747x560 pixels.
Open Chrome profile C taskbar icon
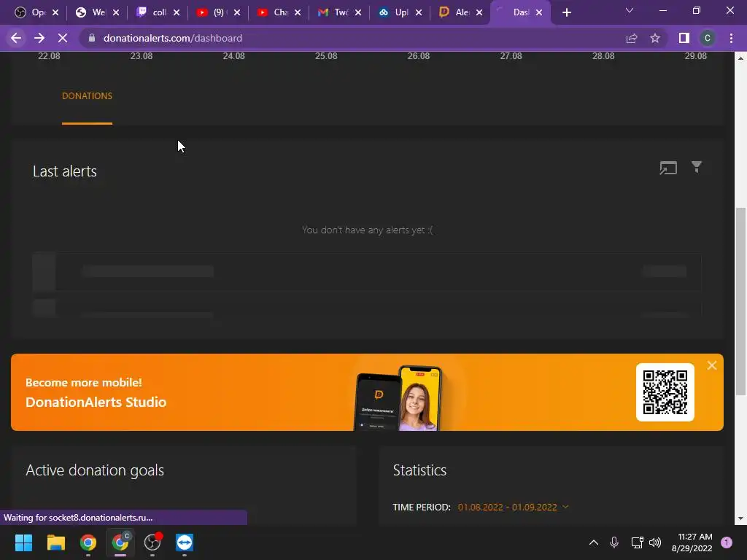[120, 542]
